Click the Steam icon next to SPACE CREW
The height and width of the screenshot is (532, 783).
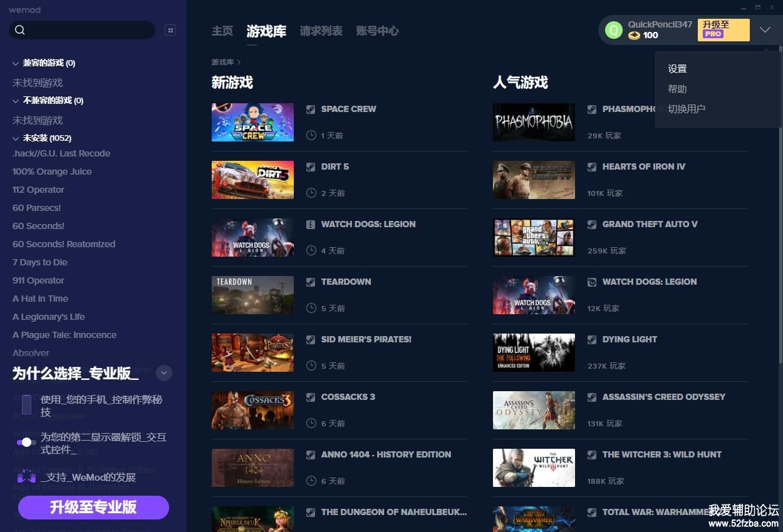click(311, 109)
